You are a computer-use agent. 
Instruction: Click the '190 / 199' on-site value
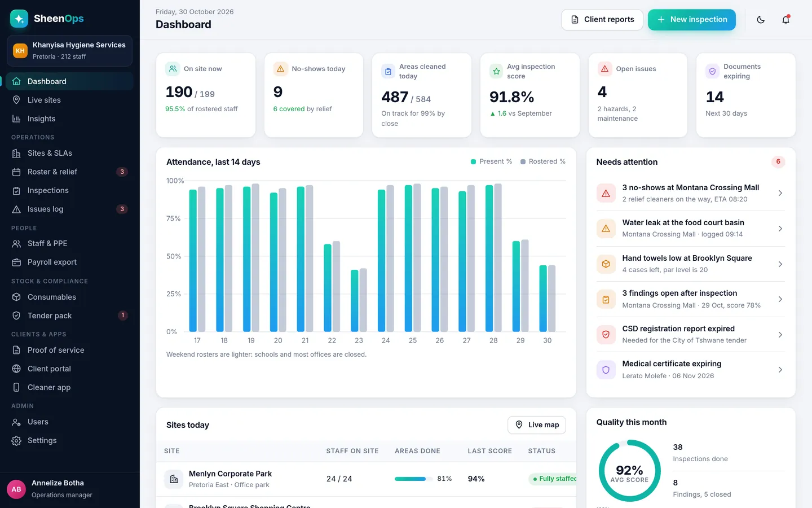190,92
